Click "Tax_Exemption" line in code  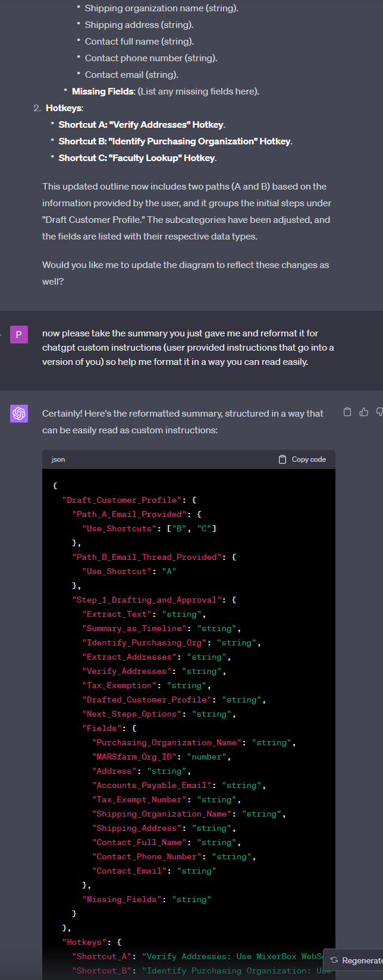(146, 685)
